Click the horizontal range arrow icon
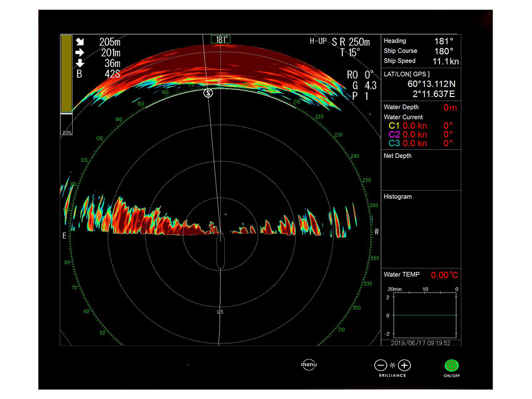The width and height of the screenshot is (532, 399). (79, 52)
